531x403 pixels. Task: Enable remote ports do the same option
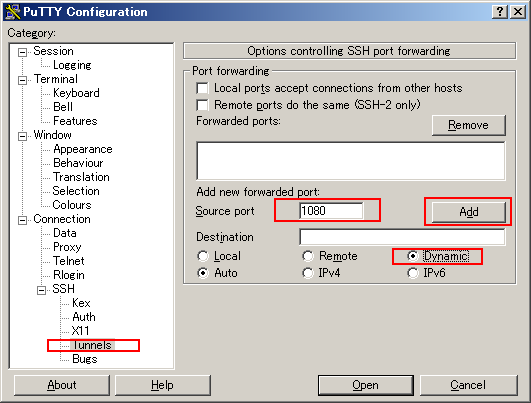coord(203,105)
